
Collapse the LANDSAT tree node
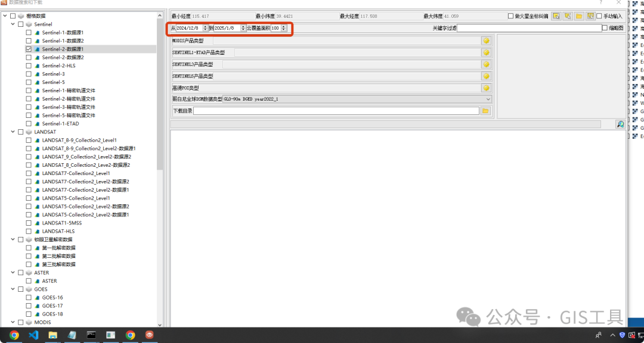point(13,132)
